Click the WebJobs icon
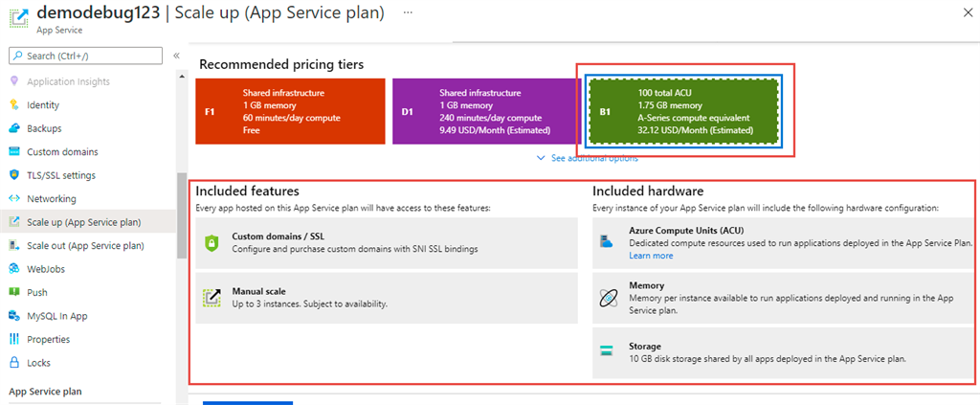 coord(14,269)
